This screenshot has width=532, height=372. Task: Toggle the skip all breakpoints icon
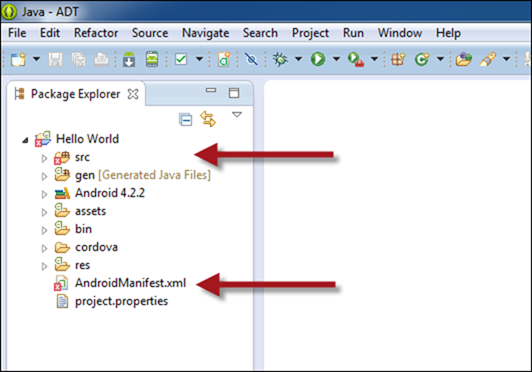click(x=251, y=59)
